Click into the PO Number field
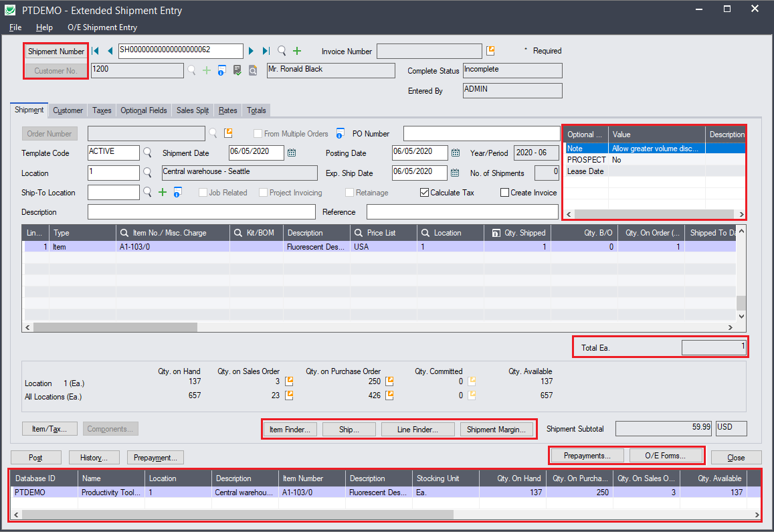Image resolution: width=774 pixels, height=532 pixels. coord(481,133)
